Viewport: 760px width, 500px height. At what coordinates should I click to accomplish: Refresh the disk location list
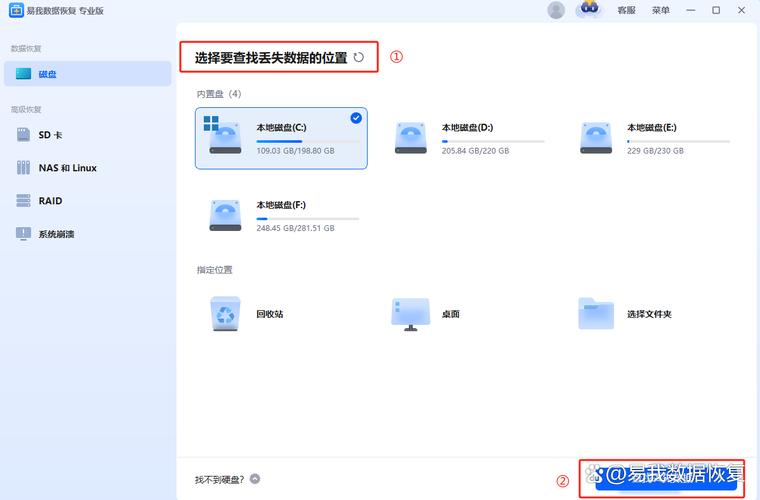coord(359,57)
